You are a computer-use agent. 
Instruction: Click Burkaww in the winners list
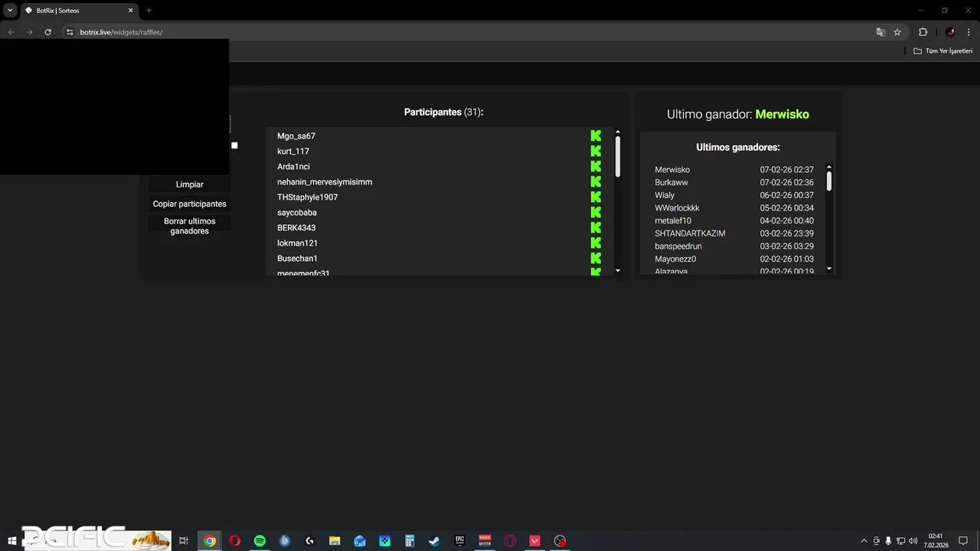pyautogui.click(x=671, y=183)
